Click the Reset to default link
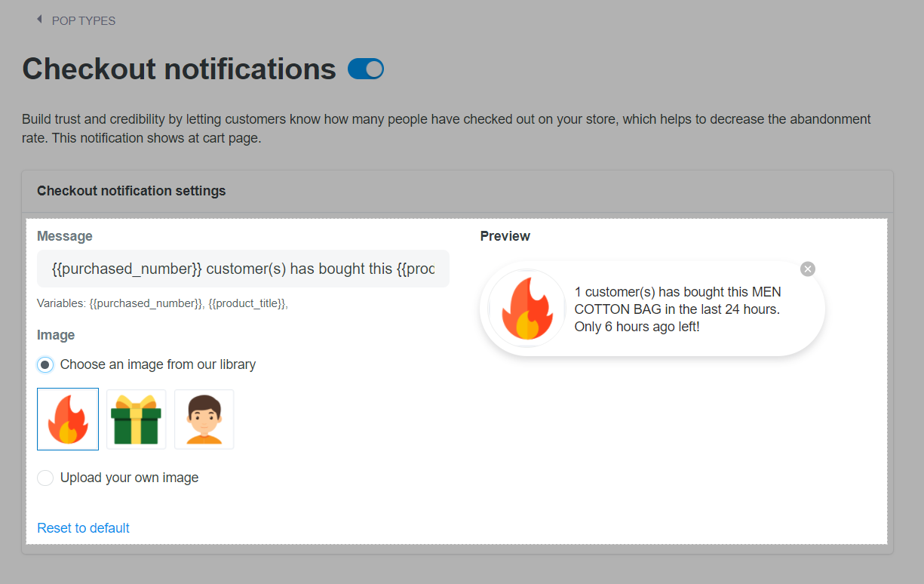 tap(83, 528)
